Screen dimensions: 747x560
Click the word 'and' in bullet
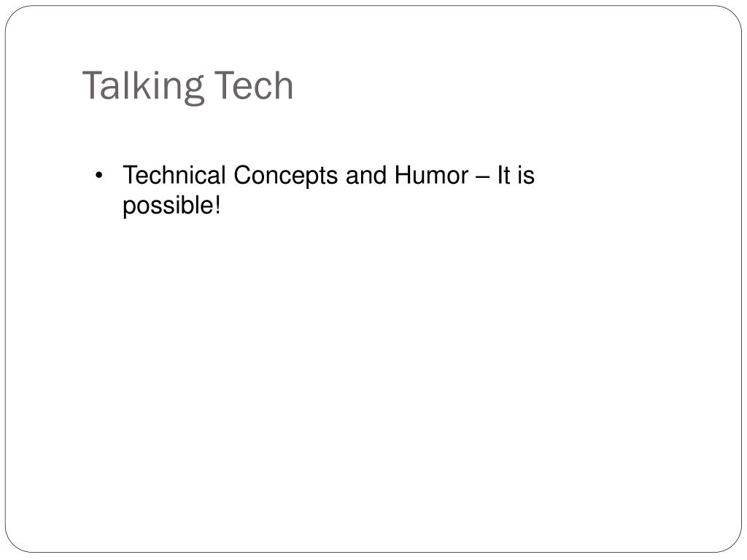(x=366, y=175)
